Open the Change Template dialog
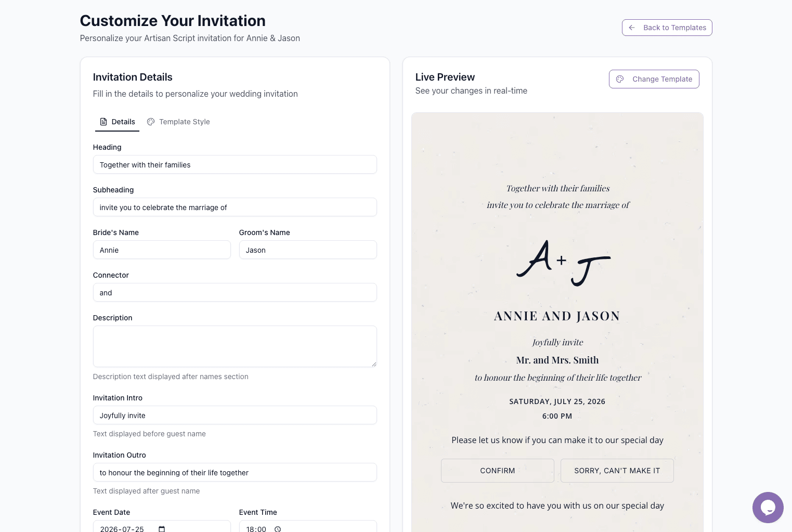Screen dimensions: 792x532 [x=654, y=79]
